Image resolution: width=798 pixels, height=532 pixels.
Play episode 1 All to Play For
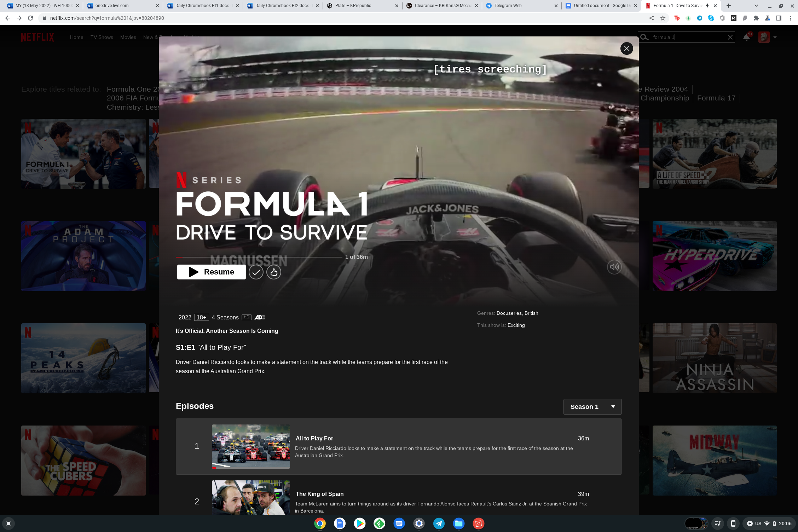pyautogui.click(x=250, y=446)
